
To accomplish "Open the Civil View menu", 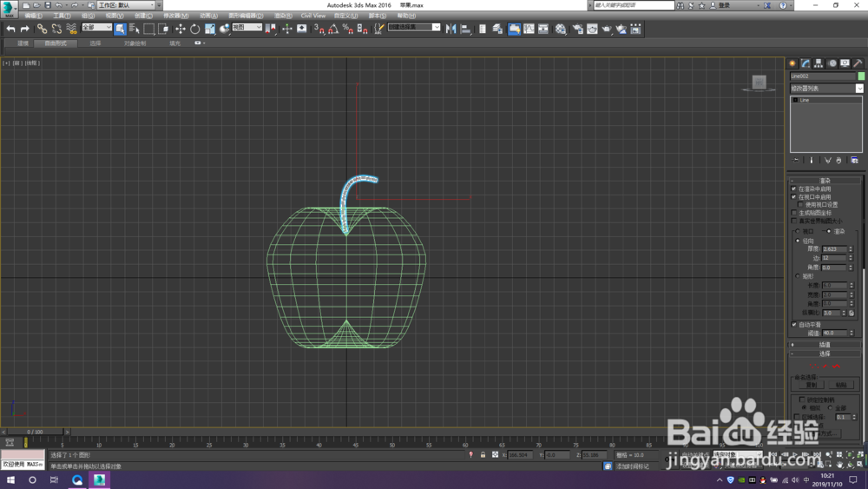I will [x=313, y=16].
